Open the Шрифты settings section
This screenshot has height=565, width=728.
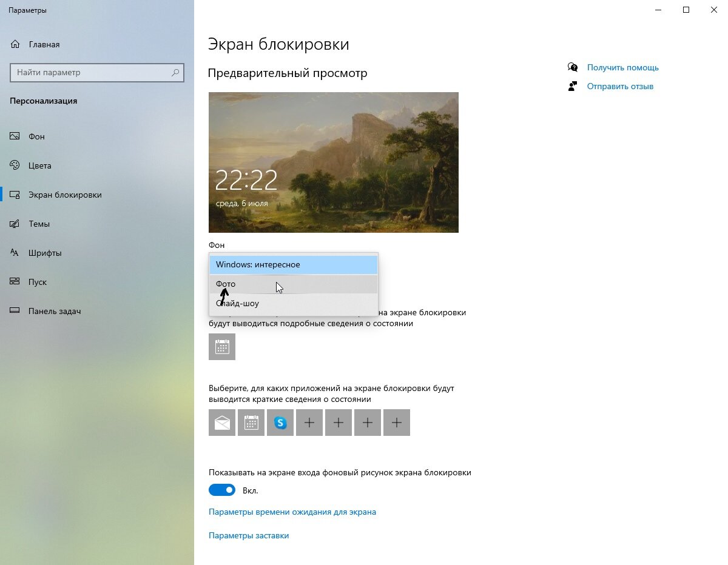click(x=97, y=253)
